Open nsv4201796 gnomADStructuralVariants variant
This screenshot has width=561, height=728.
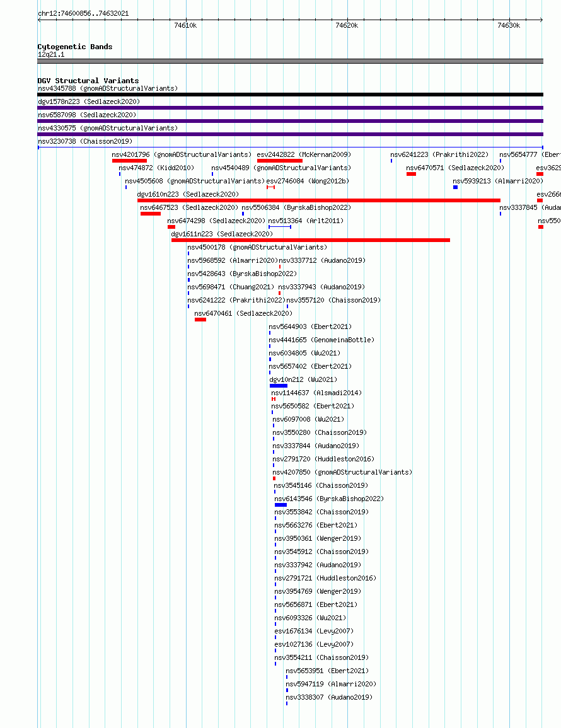click(182, 154)
